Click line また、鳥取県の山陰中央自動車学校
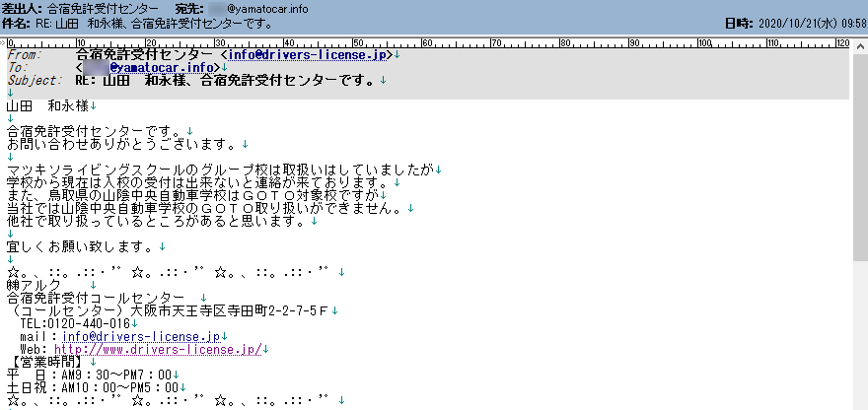The image size is (868, 410). coord(193,196)
